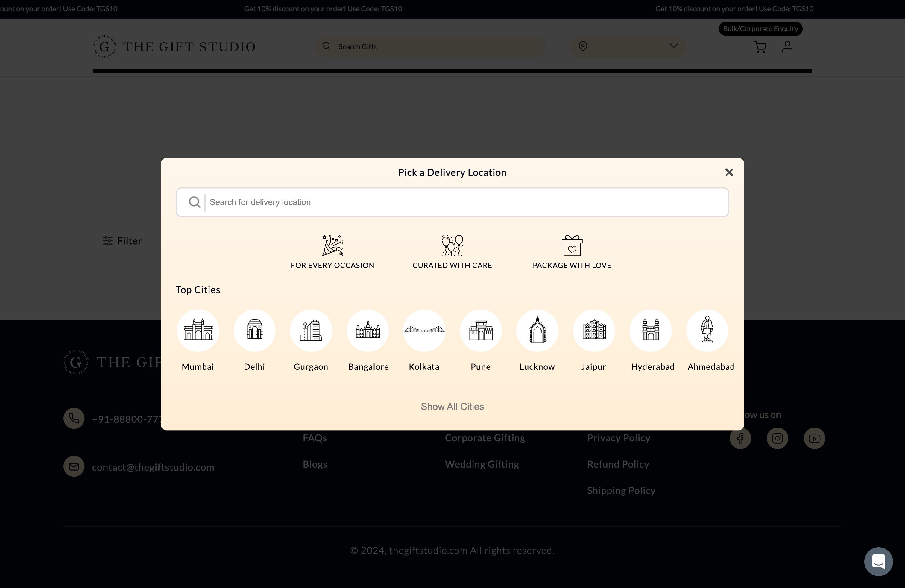The width and height of the screenshot is (905, 588).
Task: Select the Mumbai city icon
Action: (x=198, y=330)
